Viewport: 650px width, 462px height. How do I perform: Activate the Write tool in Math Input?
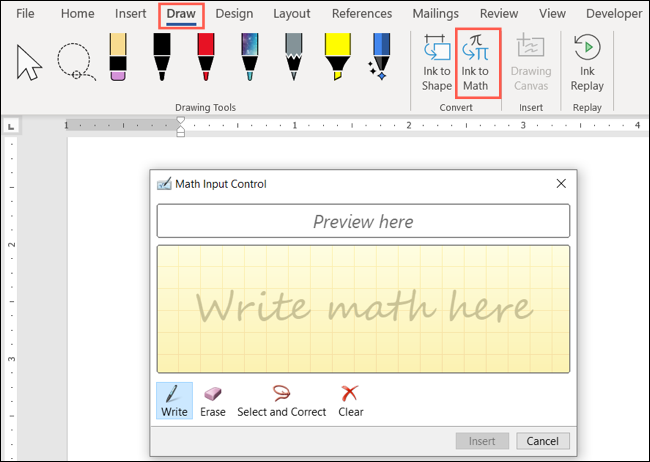(x=174, y=401)
